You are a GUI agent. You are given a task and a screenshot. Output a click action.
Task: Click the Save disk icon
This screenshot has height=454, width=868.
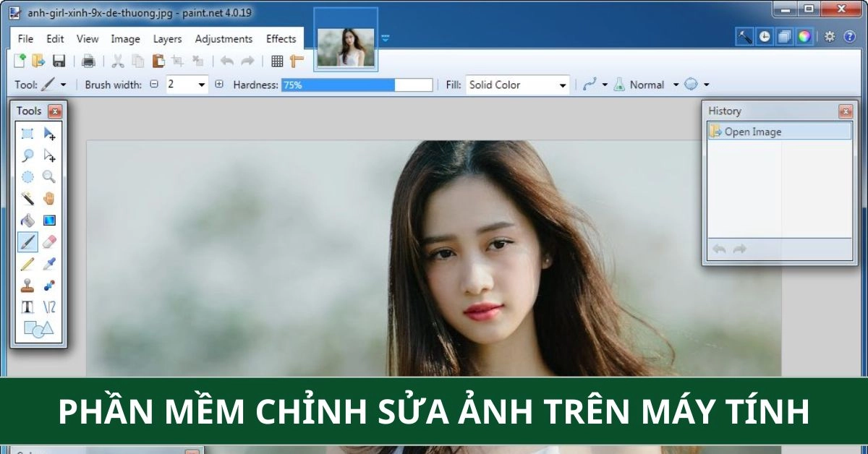59,61
